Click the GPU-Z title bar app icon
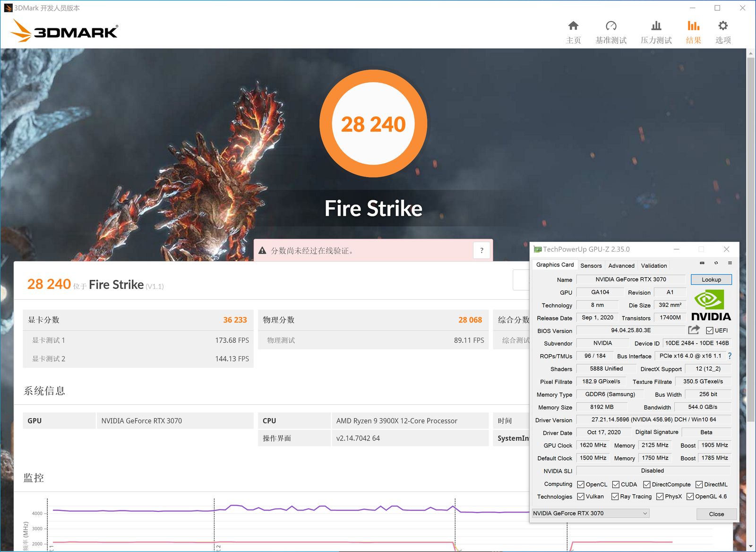 click(537, 249)
